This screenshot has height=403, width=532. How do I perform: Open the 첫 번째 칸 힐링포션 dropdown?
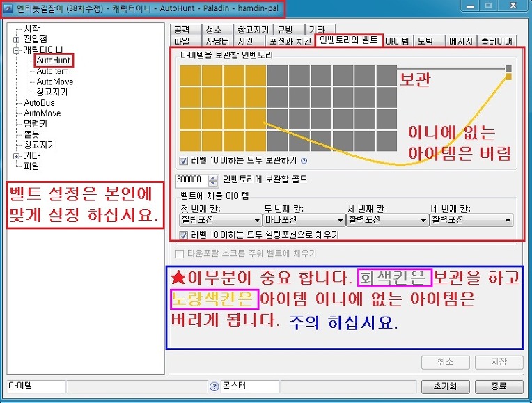coord(221,220)
